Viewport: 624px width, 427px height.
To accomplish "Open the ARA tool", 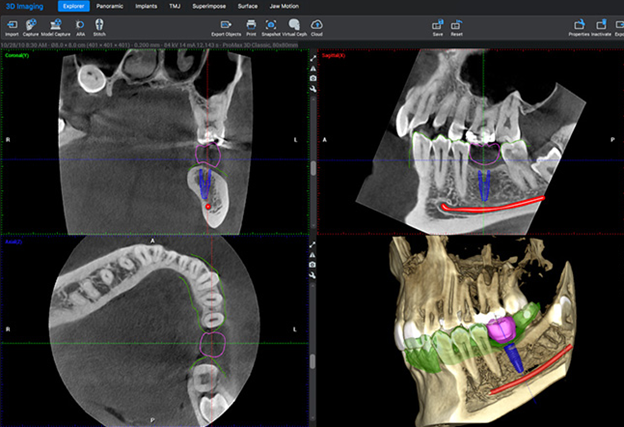I will click(80, 24).
